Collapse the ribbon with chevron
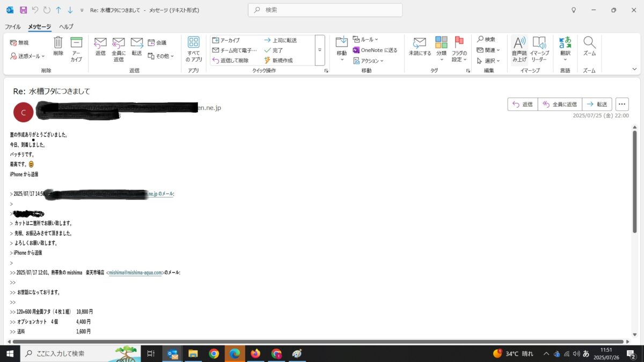 635,70
